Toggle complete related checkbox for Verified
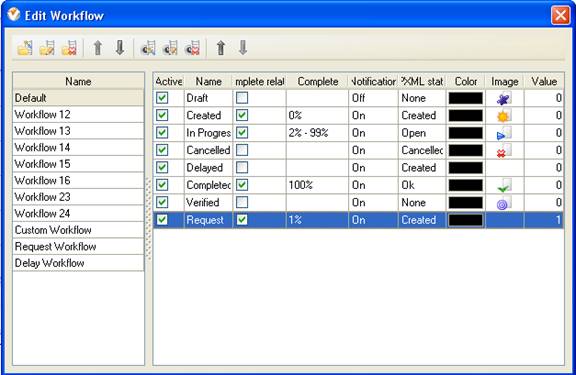This screenshot has height=375, width=576. point(242,202)
